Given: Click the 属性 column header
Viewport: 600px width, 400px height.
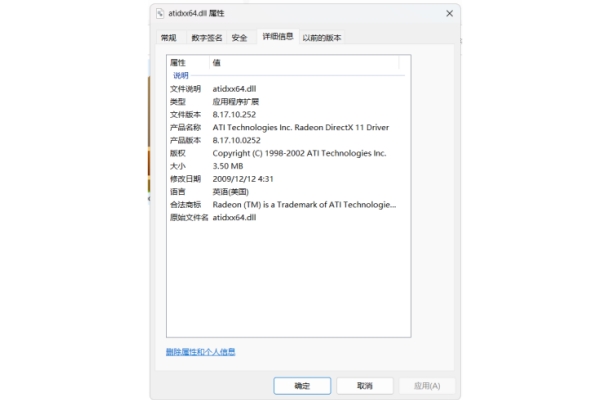Looking at the screenshot, I should [179, 62].
